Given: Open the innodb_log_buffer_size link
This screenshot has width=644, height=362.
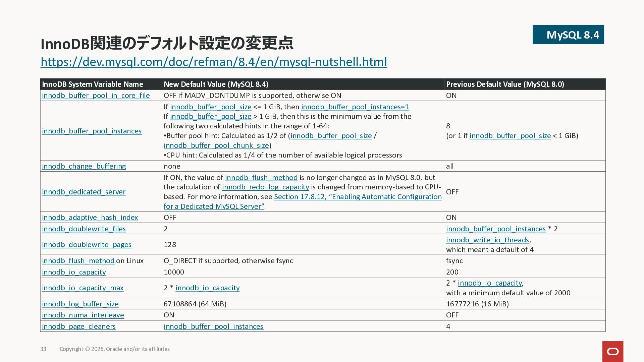Looking at the screenshot, I should [80, 304].
